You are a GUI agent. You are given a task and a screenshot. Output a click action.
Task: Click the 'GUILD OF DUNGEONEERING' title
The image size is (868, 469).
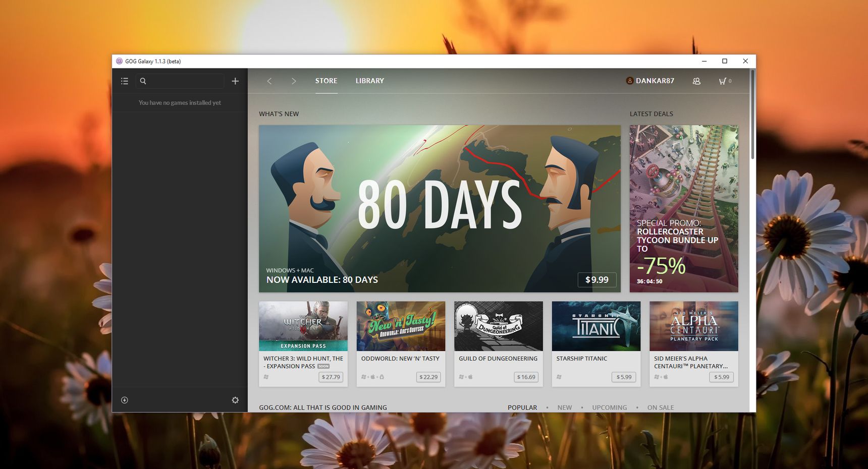[x=498, y=359]
